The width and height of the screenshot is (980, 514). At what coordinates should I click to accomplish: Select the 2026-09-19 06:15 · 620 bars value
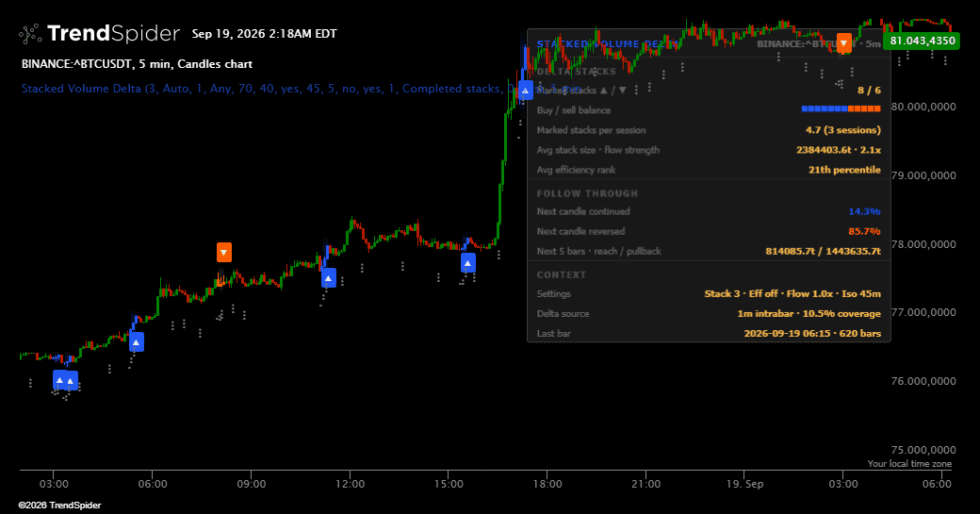812,333
